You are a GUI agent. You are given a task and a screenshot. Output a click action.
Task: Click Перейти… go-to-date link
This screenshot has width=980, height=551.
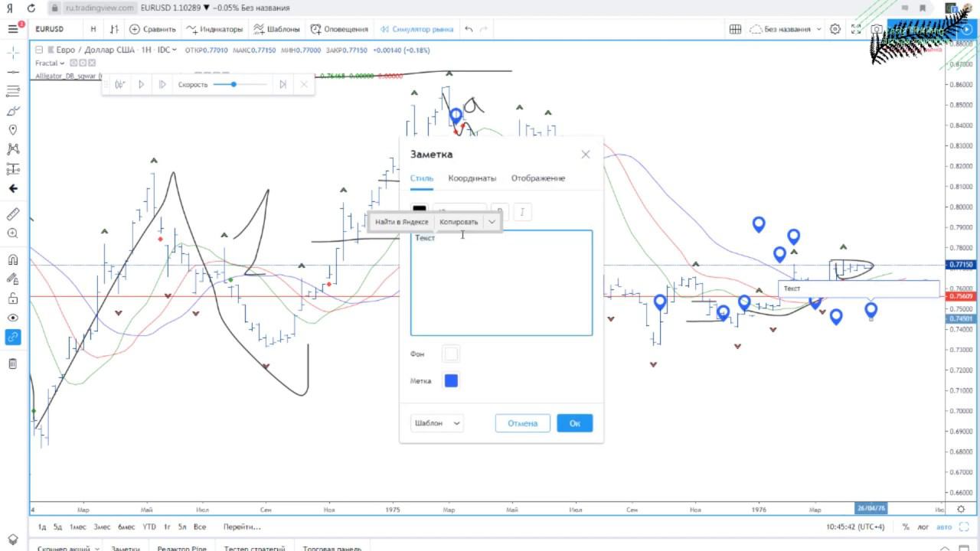[x=242, y=527]
